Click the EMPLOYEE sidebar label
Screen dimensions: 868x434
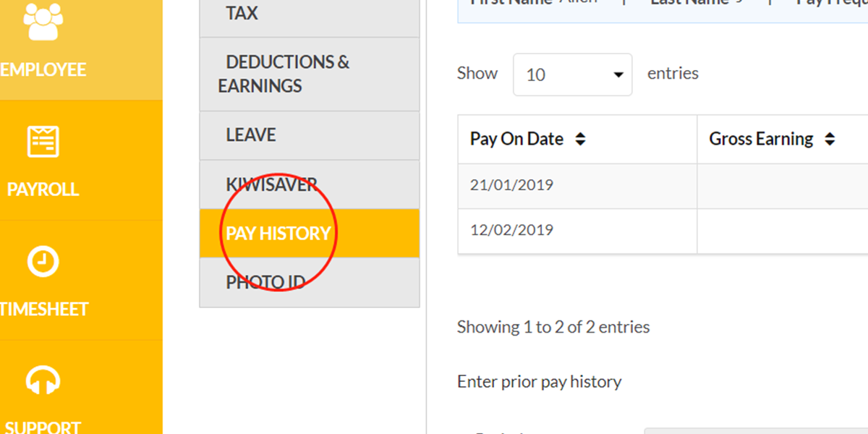43,70
